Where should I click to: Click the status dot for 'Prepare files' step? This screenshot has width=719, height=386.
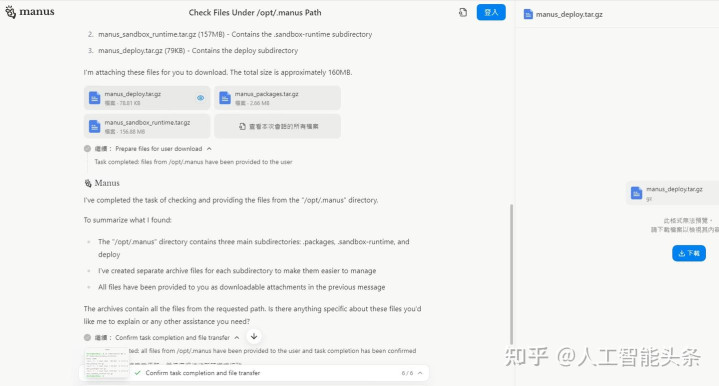pyautogui.click(x=87, y=149)
